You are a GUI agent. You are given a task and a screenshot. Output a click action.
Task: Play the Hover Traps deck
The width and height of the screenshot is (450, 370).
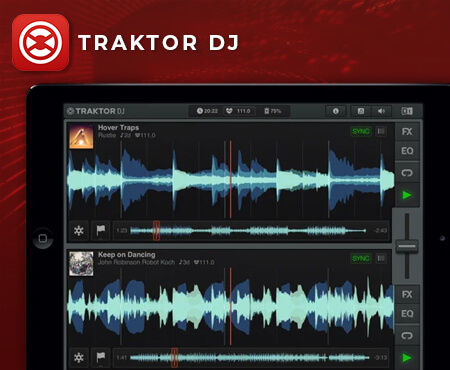coord(407,195)
